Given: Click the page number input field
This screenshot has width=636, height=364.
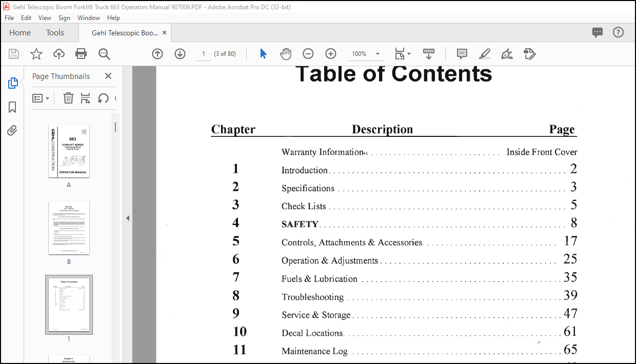Looking at the screenshot, I should [204, 54].
